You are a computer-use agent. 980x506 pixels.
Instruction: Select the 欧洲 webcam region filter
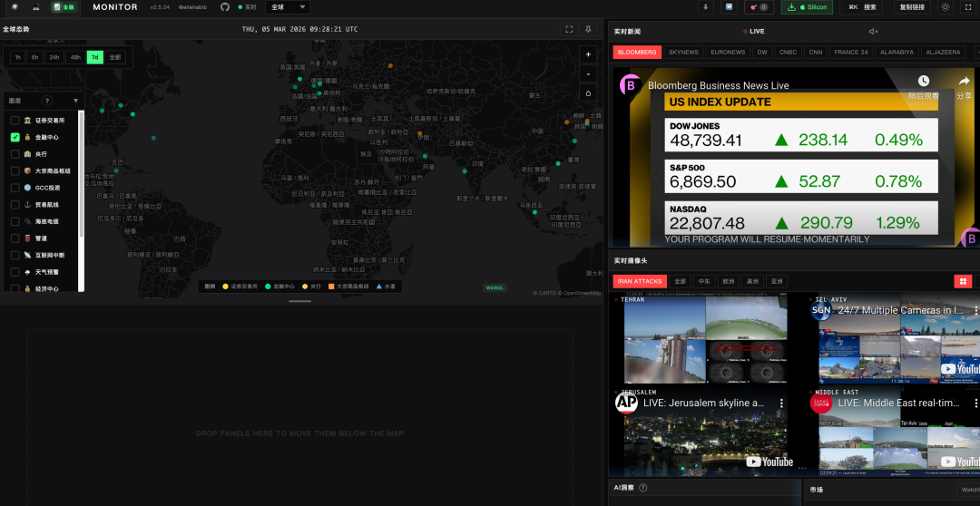tap(726, 281)
